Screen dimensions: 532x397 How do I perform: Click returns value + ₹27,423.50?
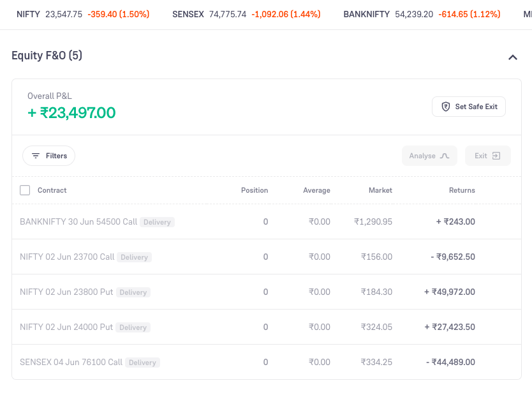coord(450,327)
